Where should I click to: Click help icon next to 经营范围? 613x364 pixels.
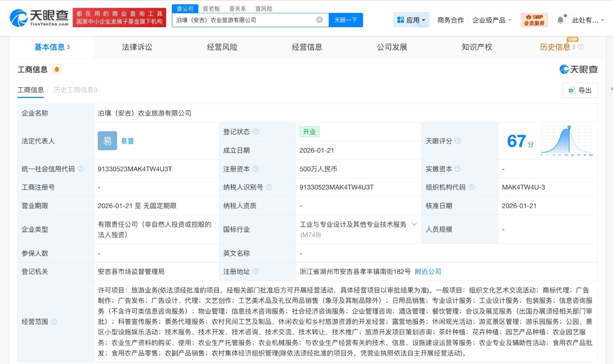click(x=54, y=322)
